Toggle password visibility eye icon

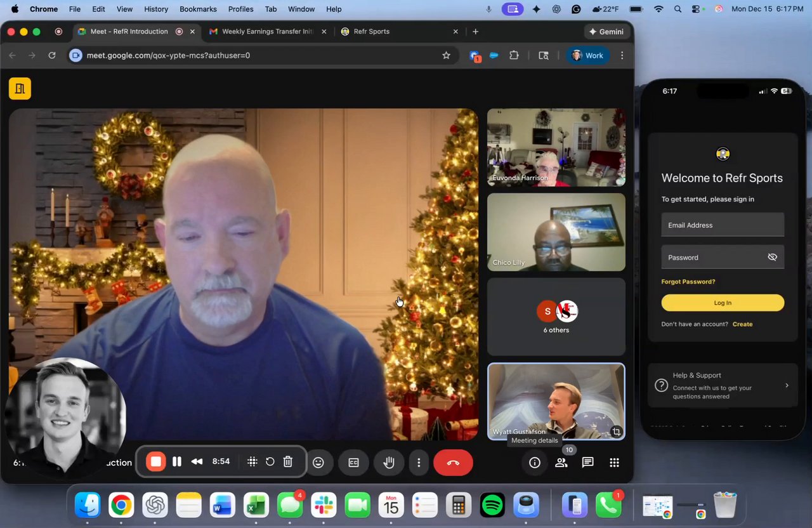(772, 257)
